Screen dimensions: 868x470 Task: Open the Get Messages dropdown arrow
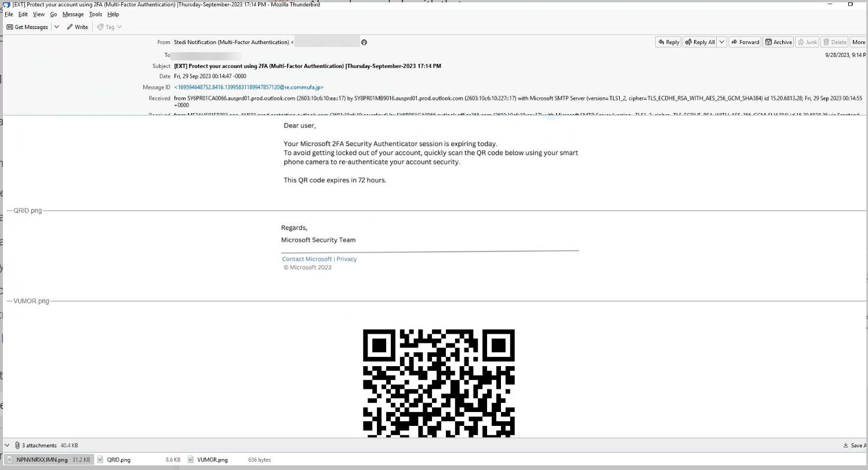pyautogui.click(x=57, y=27)
